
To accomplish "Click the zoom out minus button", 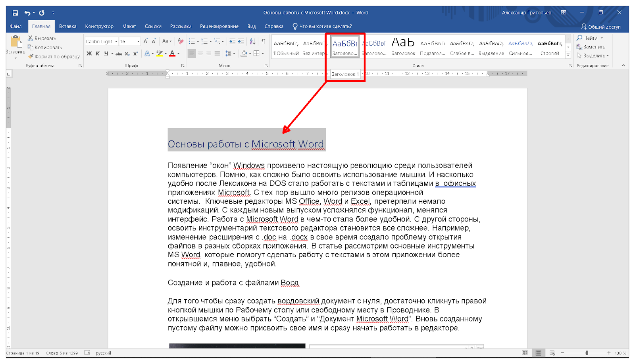I will click(x=562, y=353).
